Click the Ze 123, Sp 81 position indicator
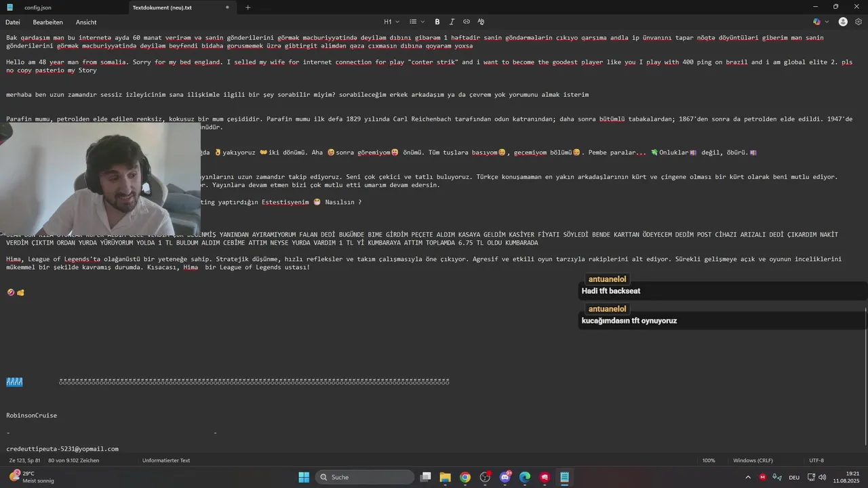The height and width of the screenshot is (488, 868). pyautogui.click(x=25, y=460)
